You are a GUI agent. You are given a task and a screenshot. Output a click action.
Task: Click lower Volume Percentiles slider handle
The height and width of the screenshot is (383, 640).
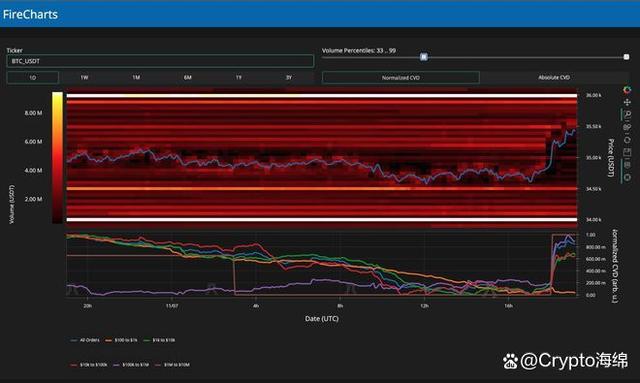(x=424, y=57)
